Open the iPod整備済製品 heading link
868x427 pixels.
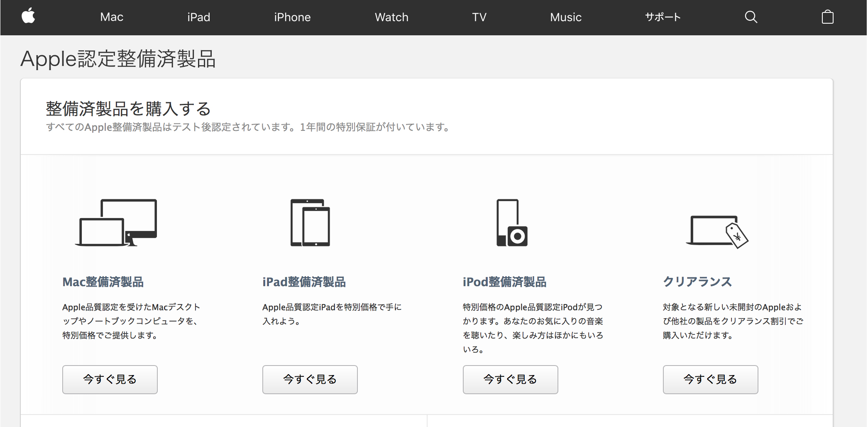tap(504, 282)
